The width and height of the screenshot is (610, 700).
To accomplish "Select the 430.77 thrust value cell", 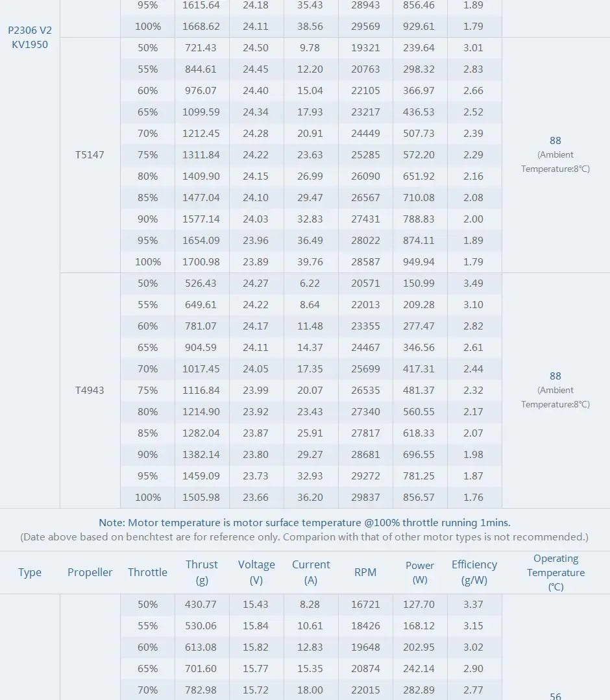I will 201,605.
